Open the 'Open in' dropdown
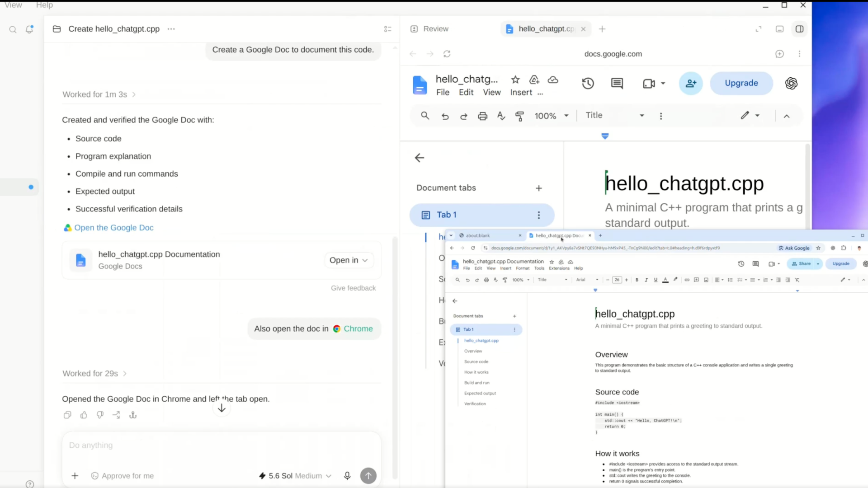868x488 pixels. point(349,260)
